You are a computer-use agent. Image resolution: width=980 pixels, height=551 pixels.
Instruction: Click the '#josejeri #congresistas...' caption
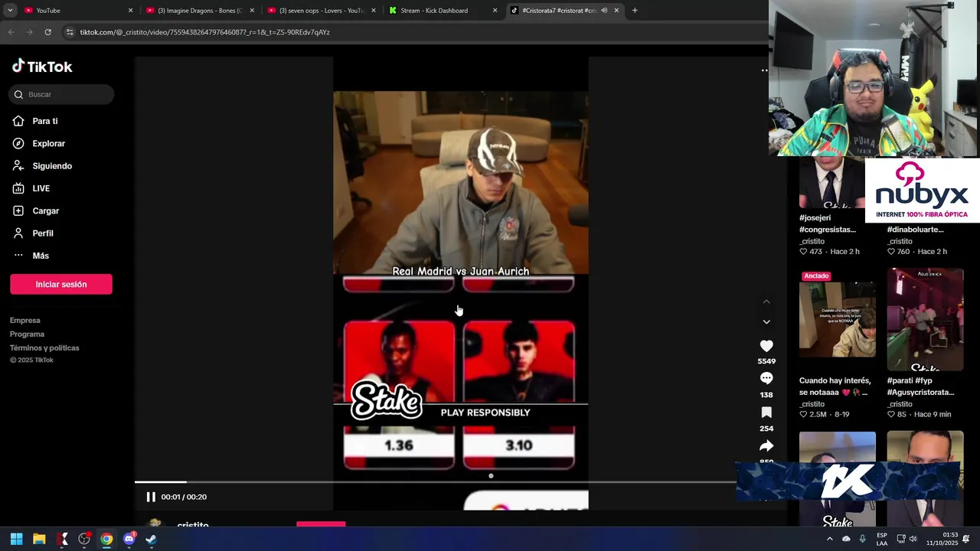(x=828, y=223)
